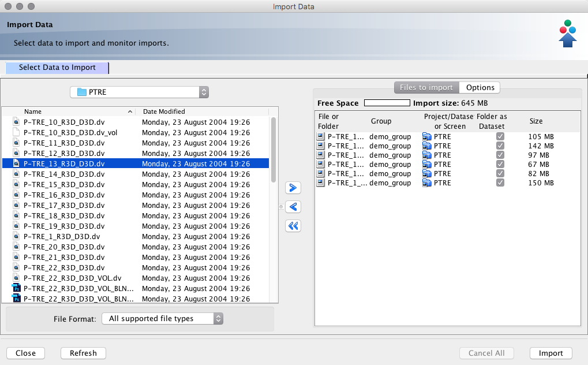Viewport: 588px width, 365px height.
Task: Click the file list vertical scrollbar
Action: click(274, 150)
